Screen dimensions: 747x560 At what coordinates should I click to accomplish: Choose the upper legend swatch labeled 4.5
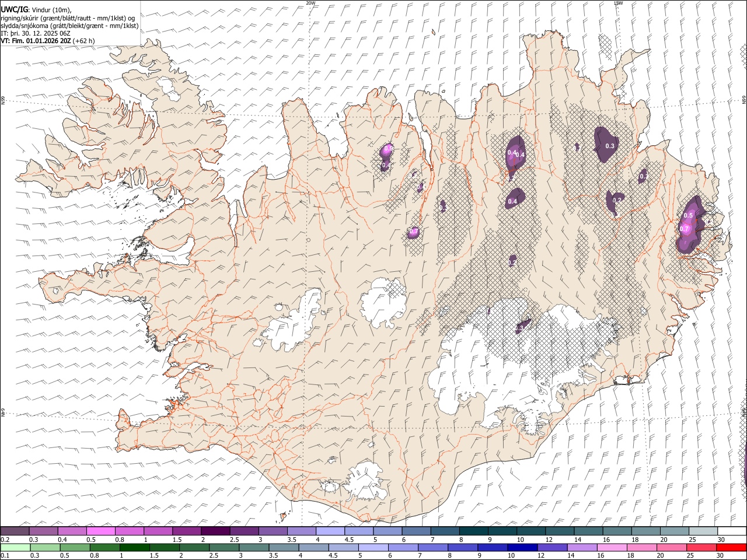click(x=358, y=531)
